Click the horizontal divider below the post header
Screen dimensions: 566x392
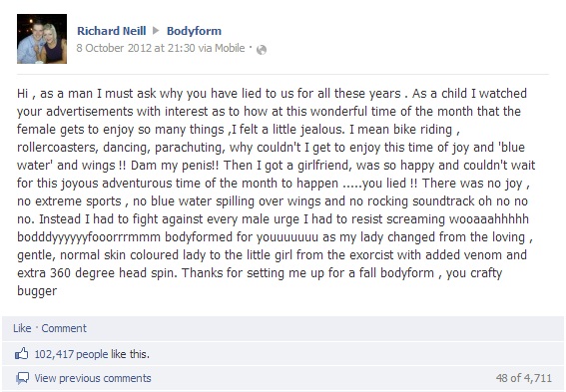283,74
